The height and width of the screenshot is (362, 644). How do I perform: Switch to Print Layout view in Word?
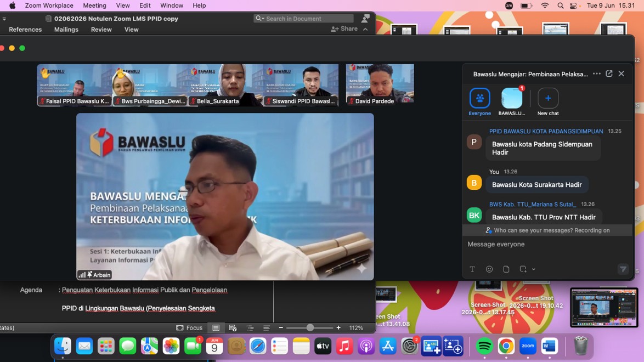click(x=216, y=328)
